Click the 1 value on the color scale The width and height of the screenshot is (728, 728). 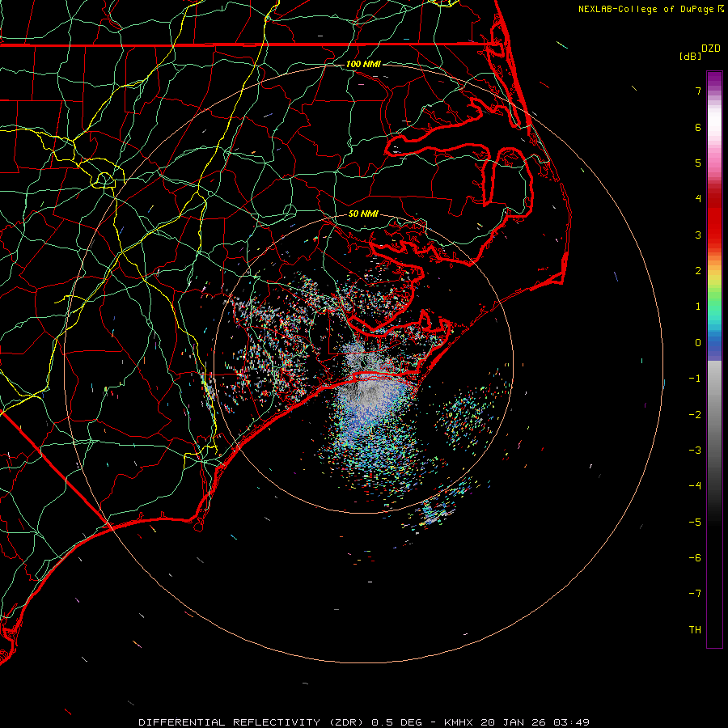698,307
